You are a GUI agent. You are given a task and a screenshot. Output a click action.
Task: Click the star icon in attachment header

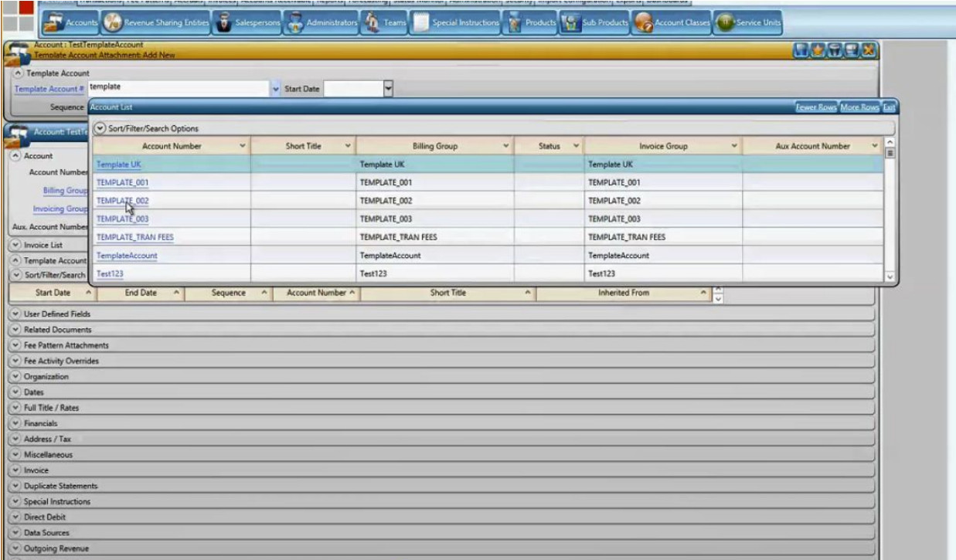click(x=818, y=50)
